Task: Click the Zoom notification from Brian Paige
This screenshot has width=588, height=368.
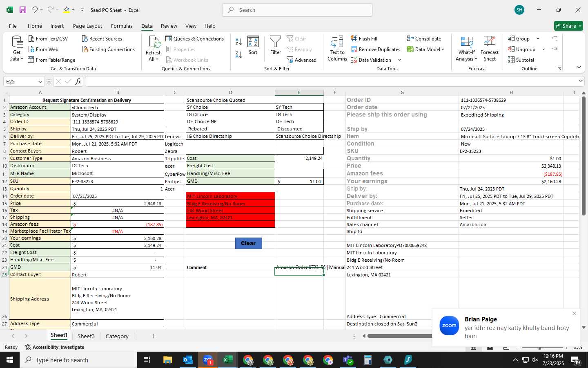Action: click(x=506, y=328)
